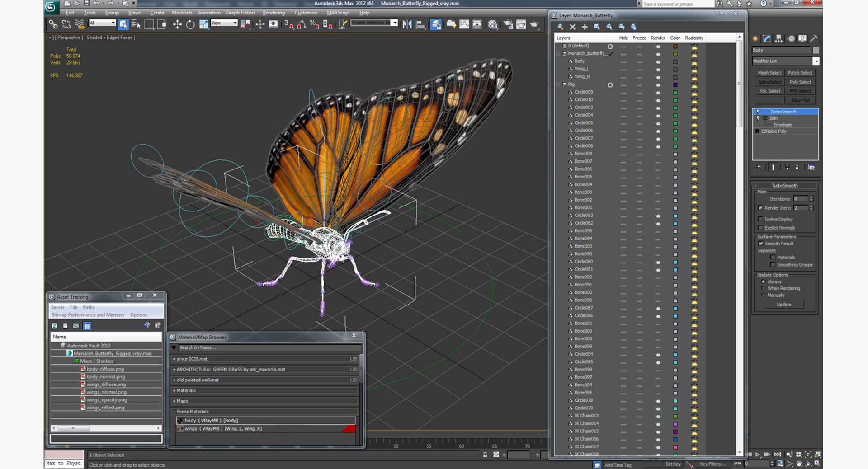Open the Motion command panel tab
Image resolution: width=868 pixels, height=469 pixels.
[x=791, y=38]
